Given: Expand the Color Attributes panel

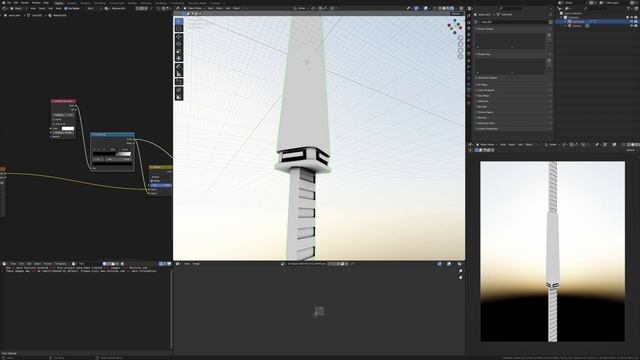Looking at the screenshot, I should [513, 90].
